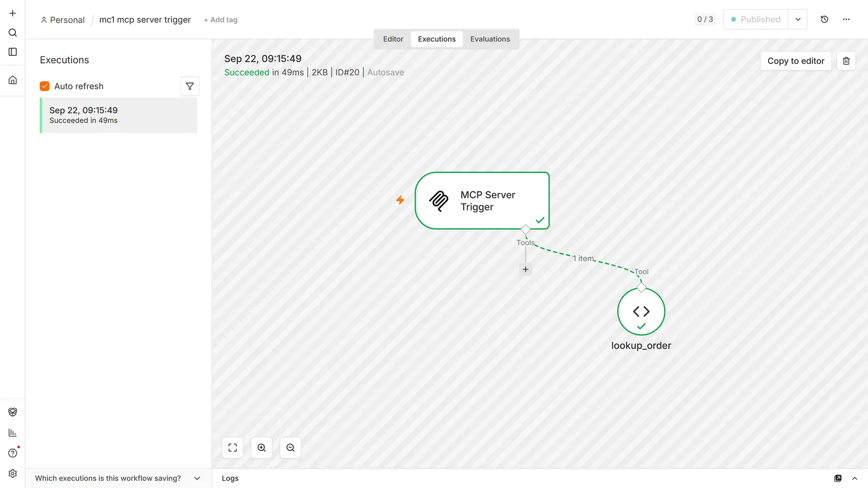
Task: Select the Sep 22, 09:15:49 execution entry
Action: (118, 115)
